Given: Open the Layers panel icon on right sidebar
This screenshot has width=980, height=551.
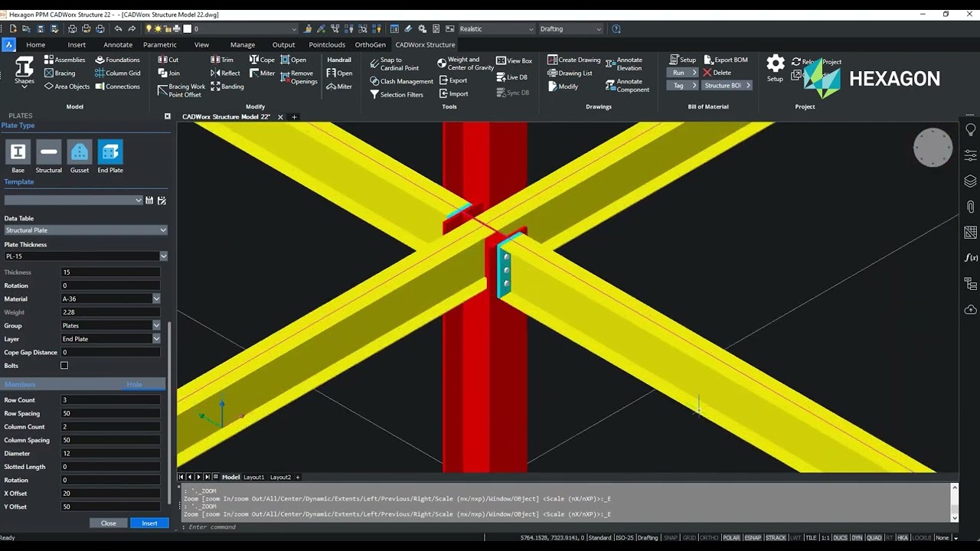Looking at the screenshot, I should click(x=970, y=181).
